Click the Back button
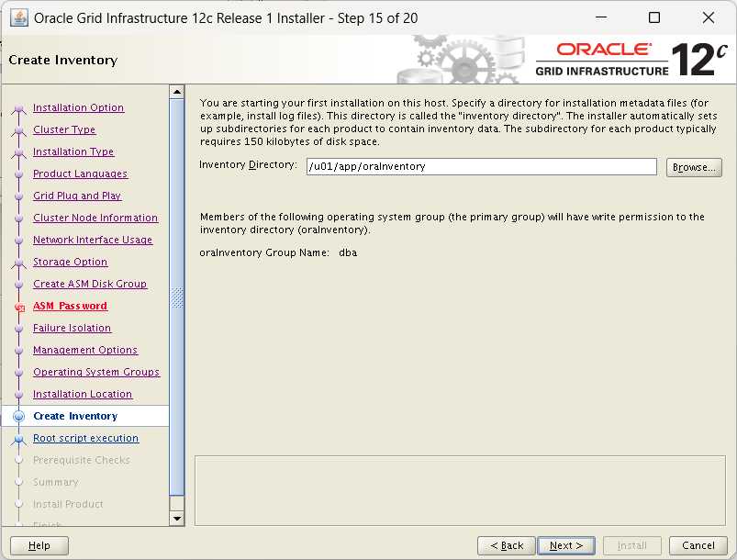737x560 pixels. pos(507,546)
